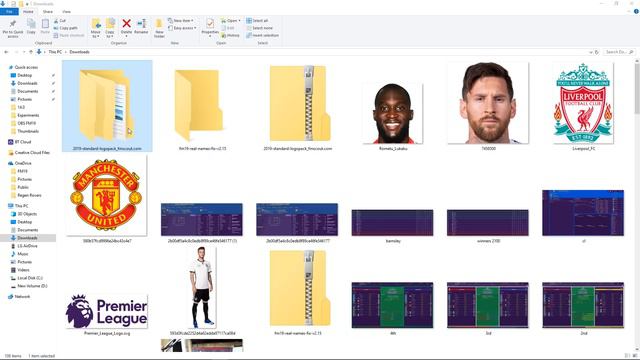
Task: Click Select none in the ribbon
Action: [x=259, y=28]
